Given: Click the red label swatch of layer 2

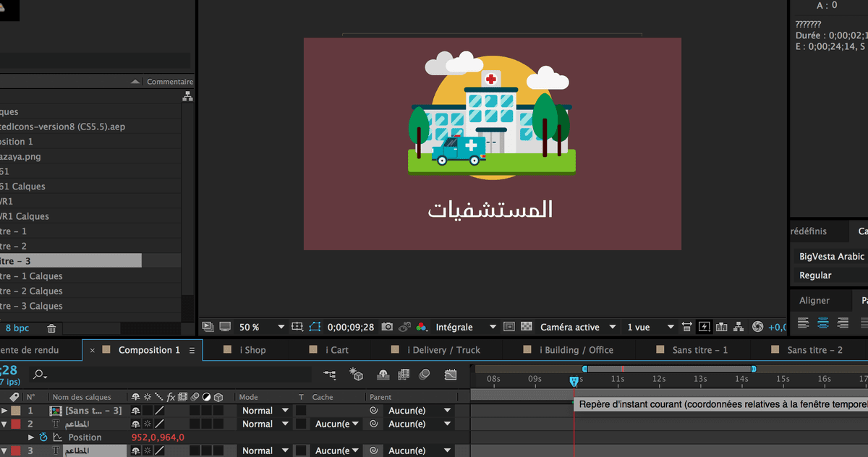Looking at the screenshot, I should pyautogui.click(x=15, y=424).
